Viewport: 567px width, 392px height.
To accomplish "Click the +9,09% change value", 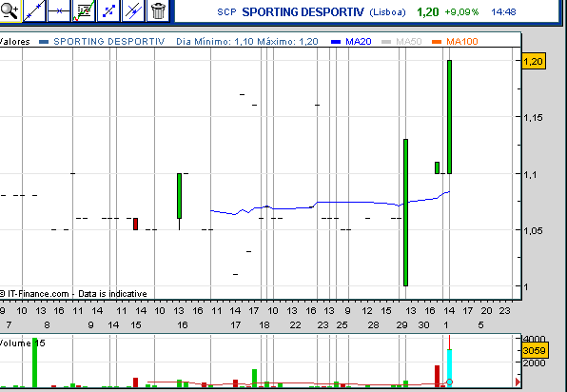I will pos(461,12).
